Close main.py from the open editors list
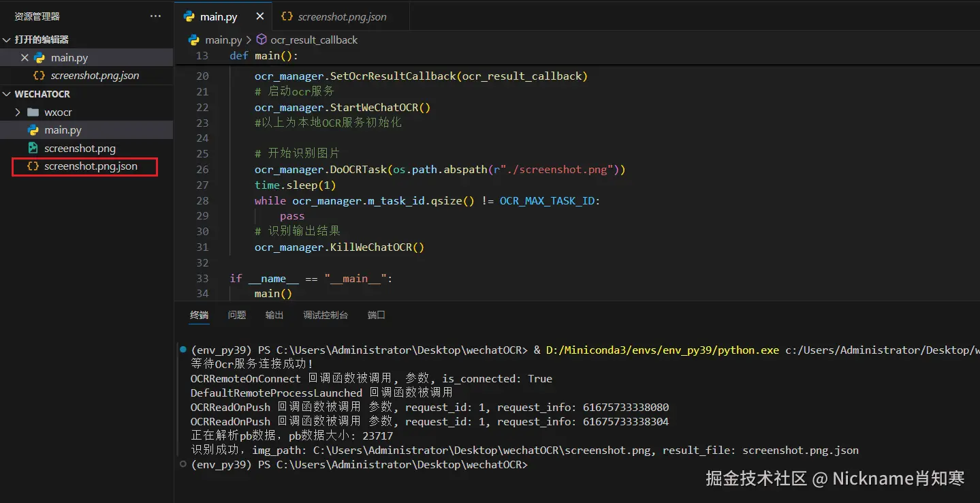The height and width of the screenshot is (503, 980). coord(25,58)
